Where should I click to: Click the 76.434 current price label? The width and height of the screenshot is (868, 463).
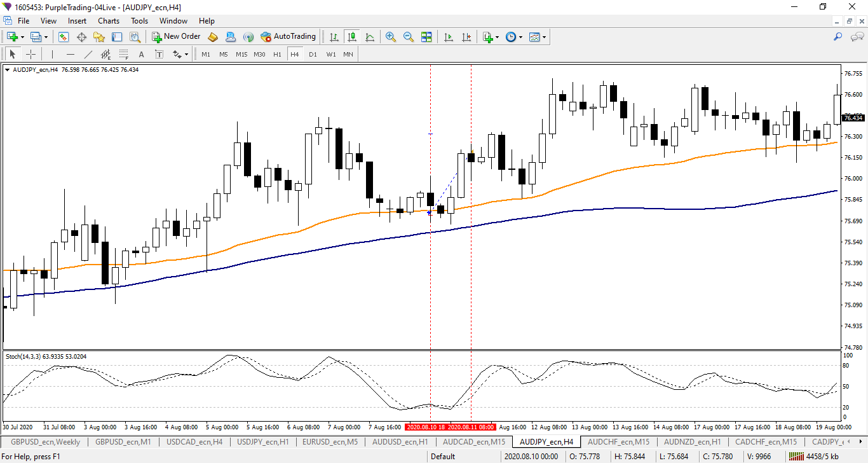(853, 118)
